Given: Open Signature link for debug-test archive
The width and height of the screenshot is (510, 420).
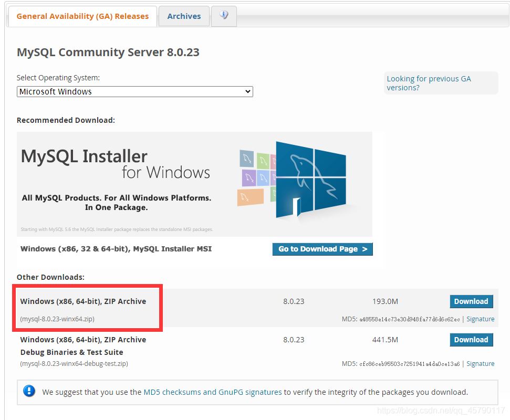Looking at the screenshot, I should pyautogui.click(x=480, y=364).
